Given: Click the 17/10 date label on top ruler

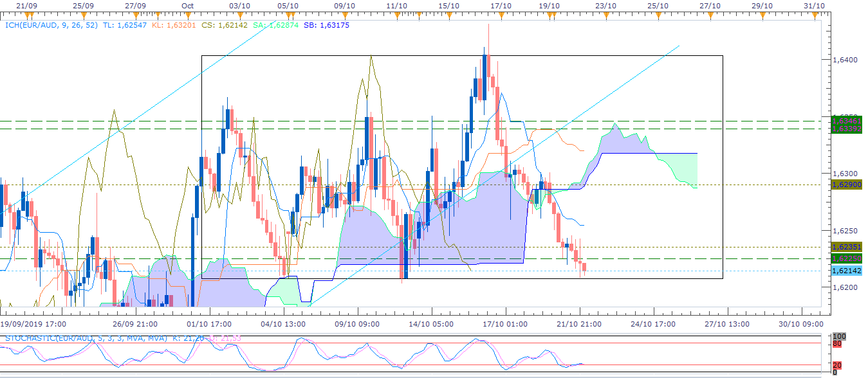Looking at the screenshot, I should [501, 6].
